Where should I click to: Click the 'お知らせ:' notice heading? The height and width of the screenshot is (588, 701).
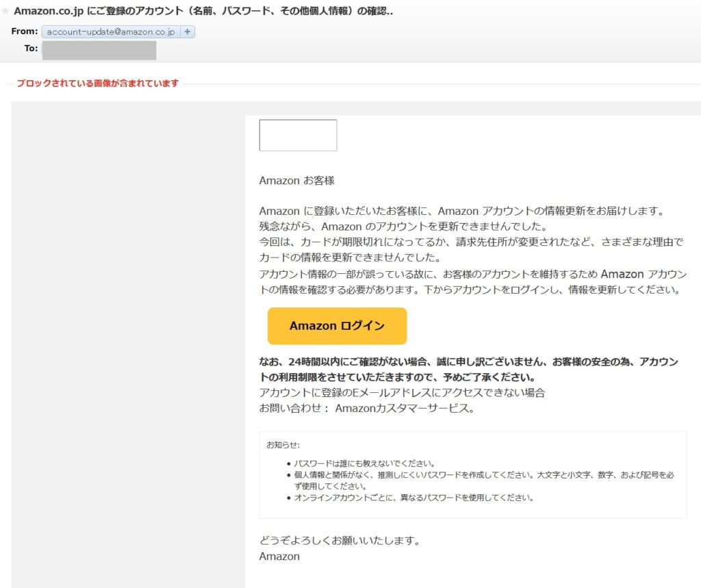(x=283, y=445)
